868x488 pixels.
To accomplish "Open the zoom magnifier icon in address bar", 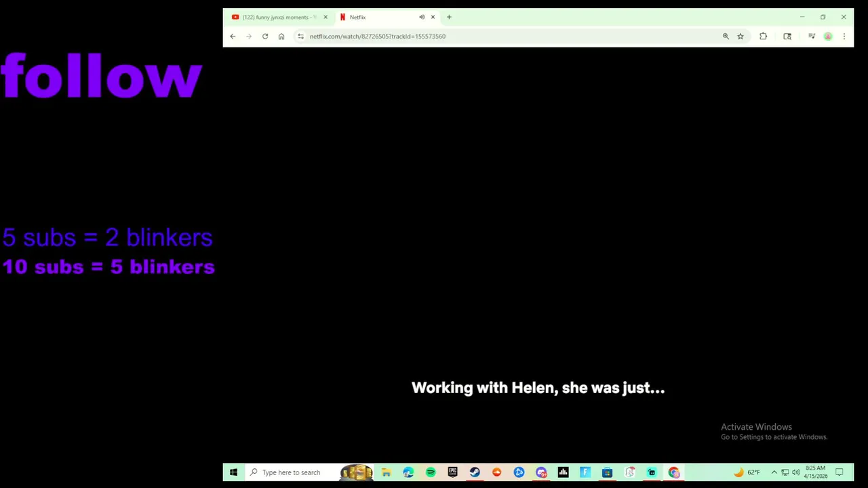I will tap(726, 37).
